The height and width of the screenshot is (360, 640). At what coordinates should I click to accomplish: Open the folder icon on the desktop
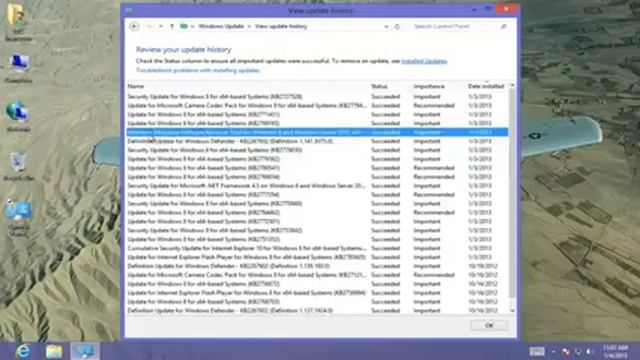18,22
